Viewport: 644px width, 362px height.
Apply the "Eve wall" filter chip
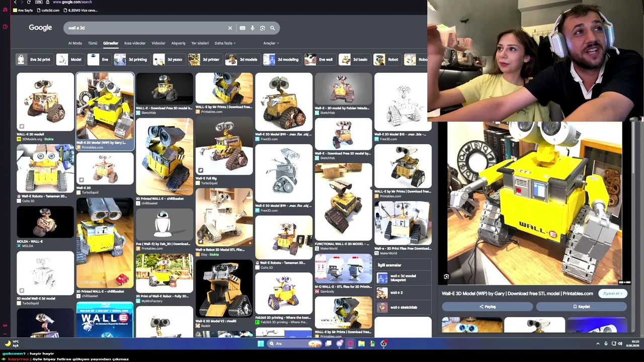click(319, 59)
